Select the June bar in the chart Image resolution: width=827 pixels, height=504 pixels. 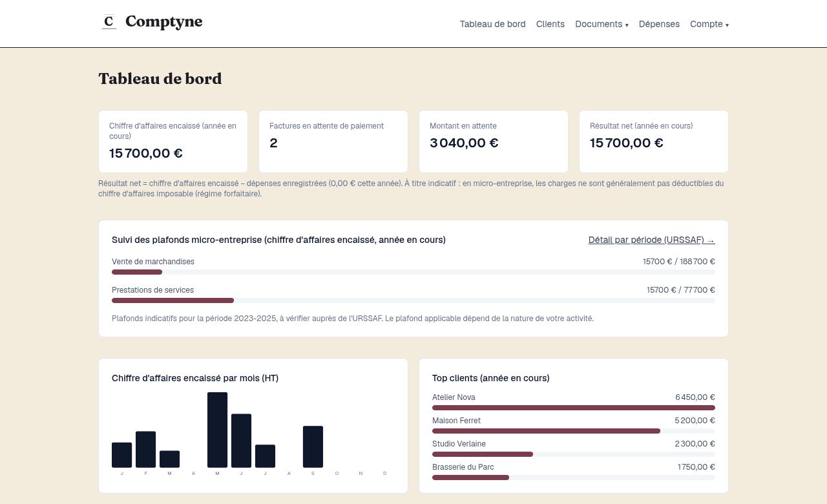click(x=241, y=441)
